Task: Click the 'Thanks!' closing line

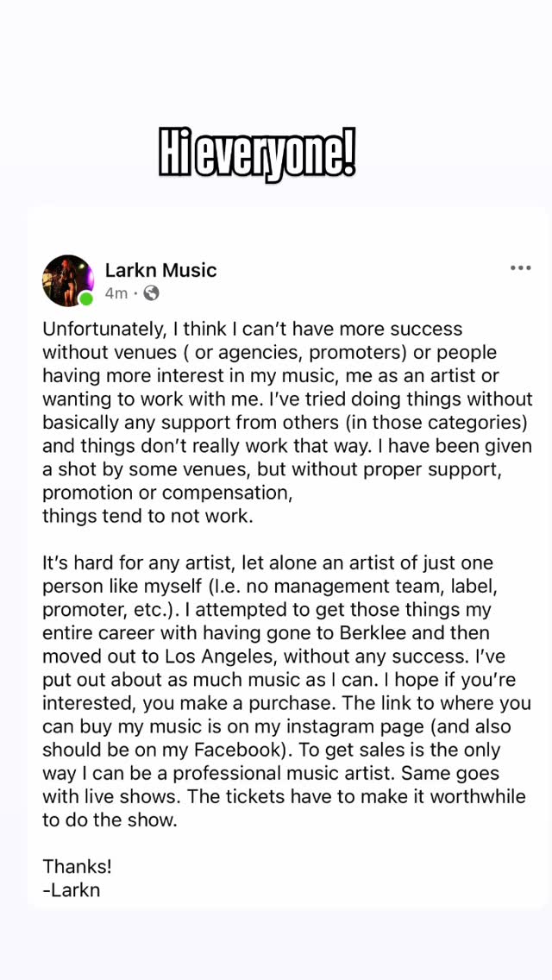Action: pyautogui.click(x=77, y=866)
